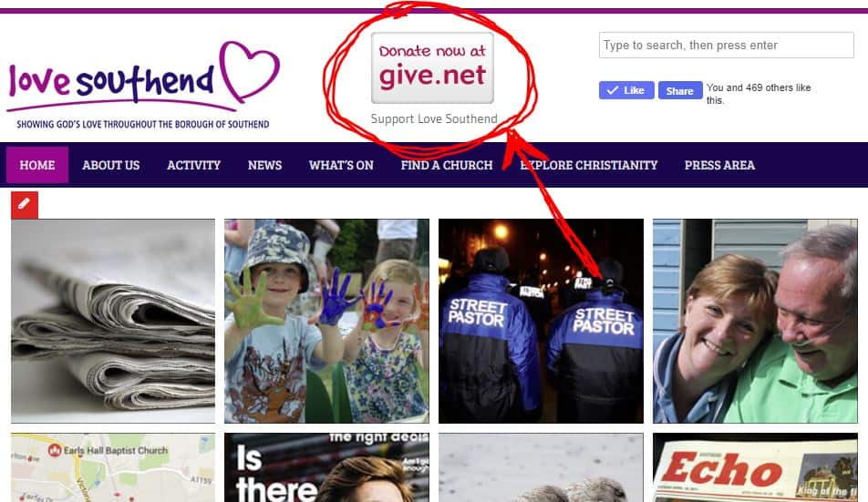Open the Press Area menu item
Viewport: 868px width, 502px height.
pyautogui.click(x=719, y=165)
